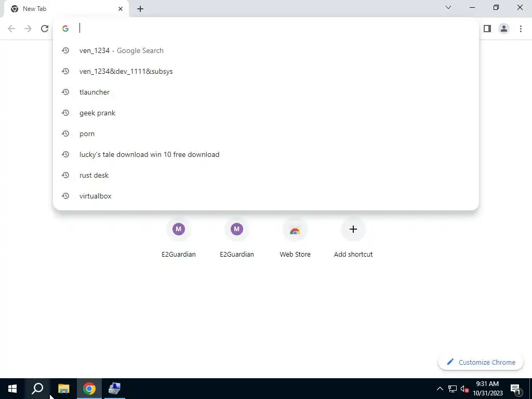Open the Chrome three-dot menu

click(521, 29)
